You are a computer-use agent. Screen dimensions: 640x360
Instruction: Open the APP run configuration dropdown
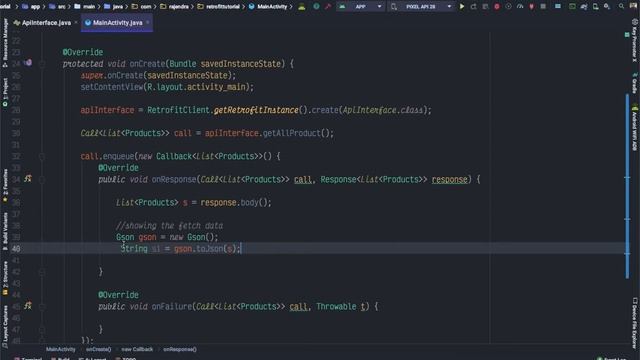[360, 7]
